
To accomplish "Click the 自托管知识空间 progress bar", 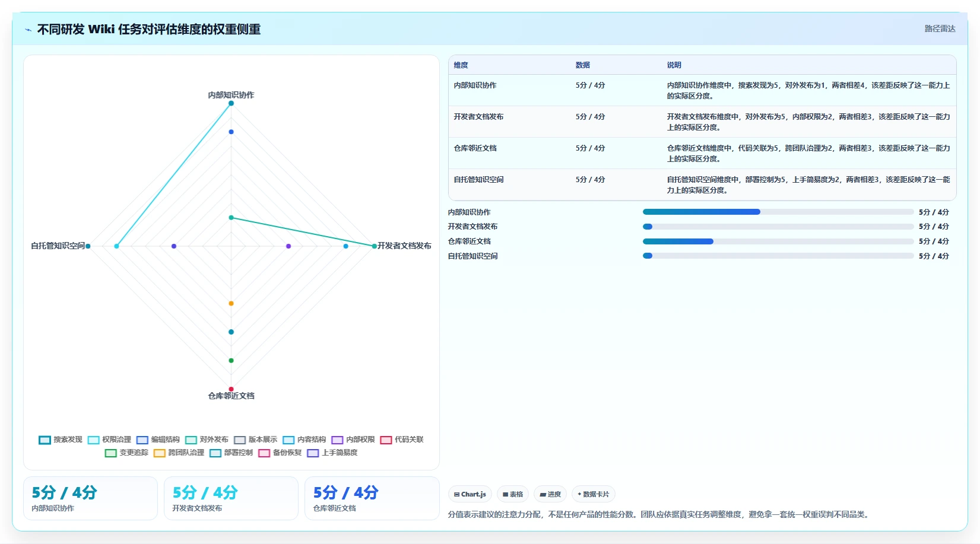I will pyautogui.click(x=778, y=256).
